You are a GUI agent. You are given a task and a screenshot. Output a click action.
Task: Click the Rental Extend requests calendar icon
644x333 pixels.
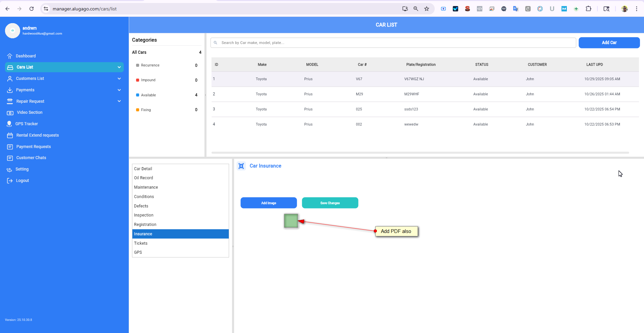[x=10, y=135]
